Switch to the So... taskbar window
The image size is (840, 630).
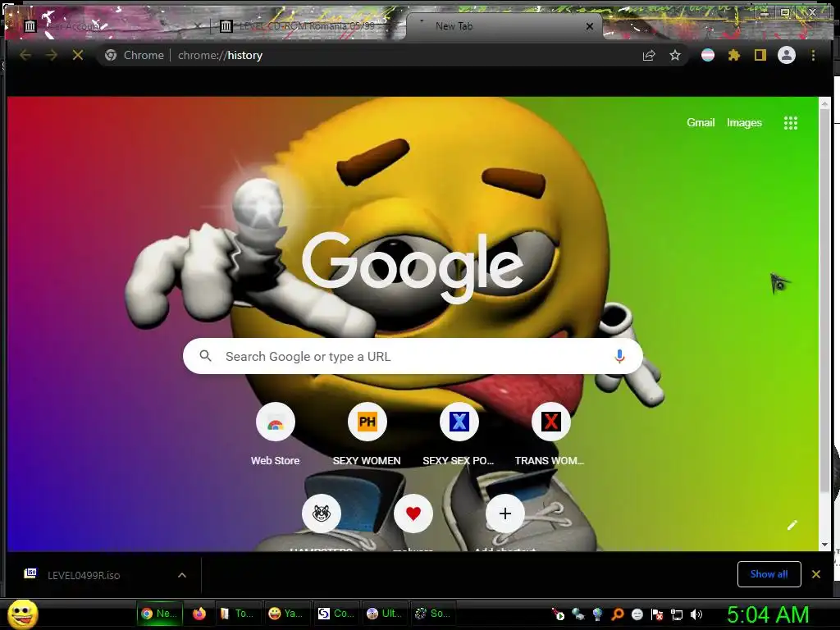(x=433, y=614)
